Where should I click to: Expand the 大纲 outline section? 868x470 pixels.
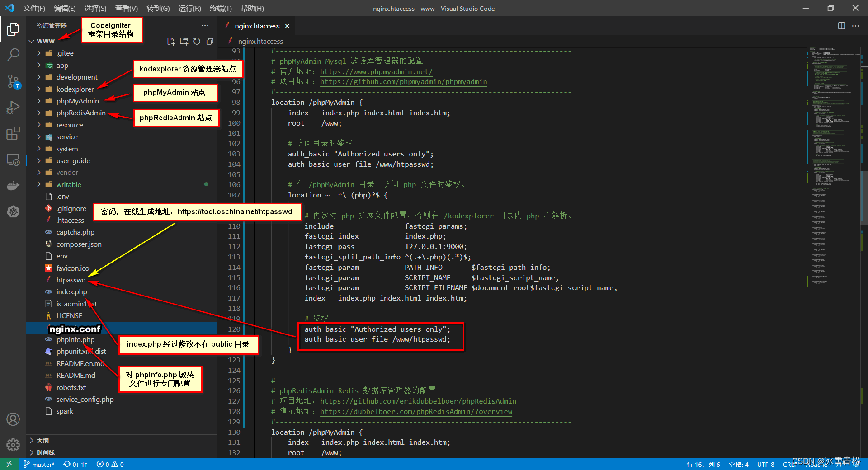coord(122,440)
